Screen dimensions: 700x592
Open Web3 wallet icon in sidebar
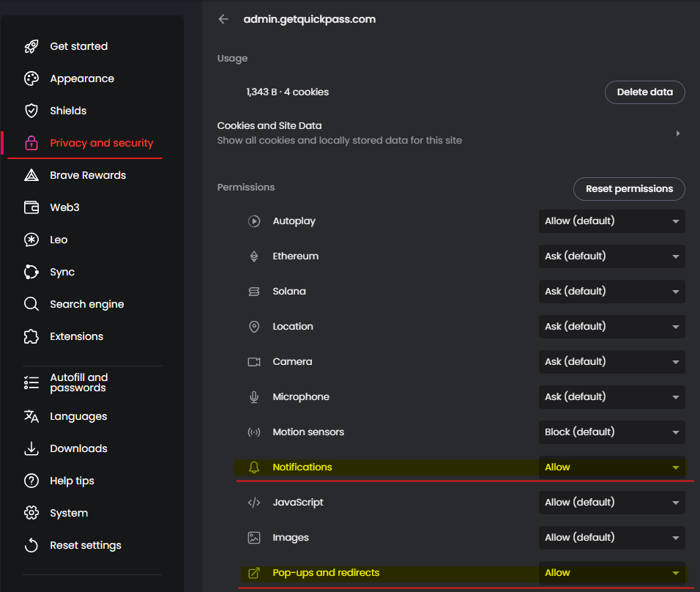31,207
